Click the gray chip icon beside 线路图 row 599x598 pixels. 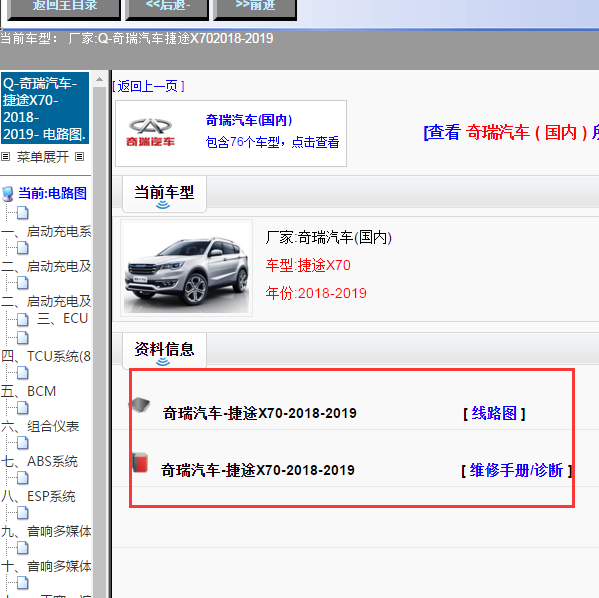140,405
